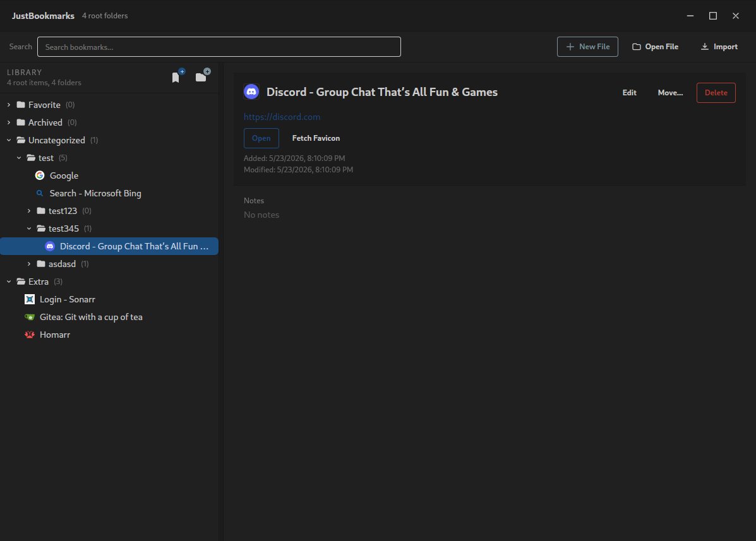Click the Google favicon in the tree
This screenshot has width=756, height=541.
[40, 175]
